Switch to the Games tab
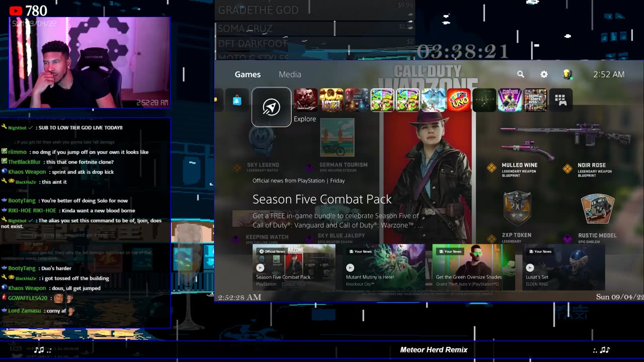 tap(248, 74)
